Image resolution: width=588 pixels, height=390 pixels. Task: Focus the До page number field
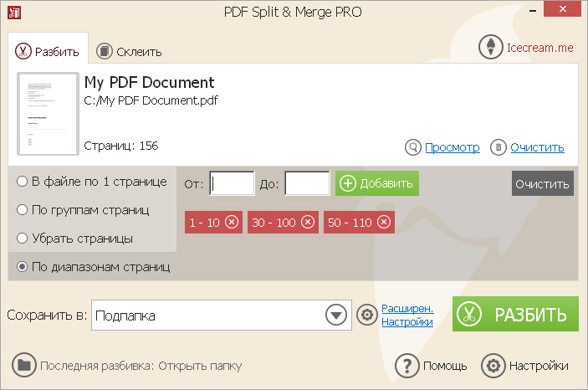pos(308,183)
